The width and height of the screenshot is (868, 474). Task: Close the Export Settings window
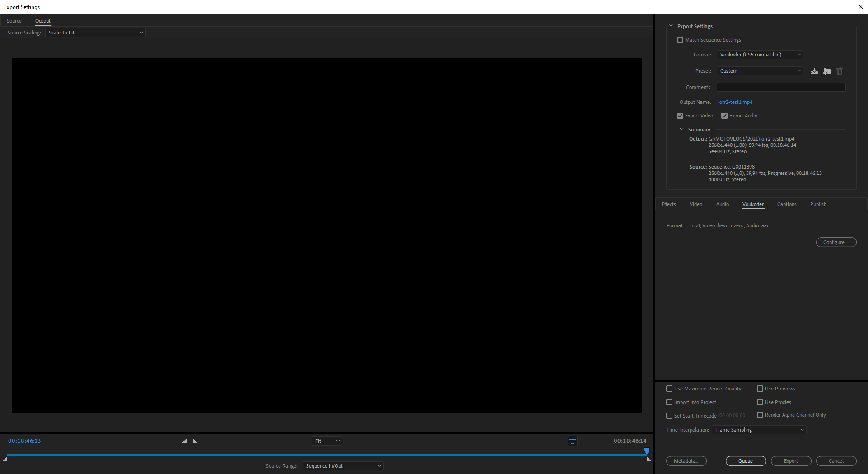(x=860, y=7)
